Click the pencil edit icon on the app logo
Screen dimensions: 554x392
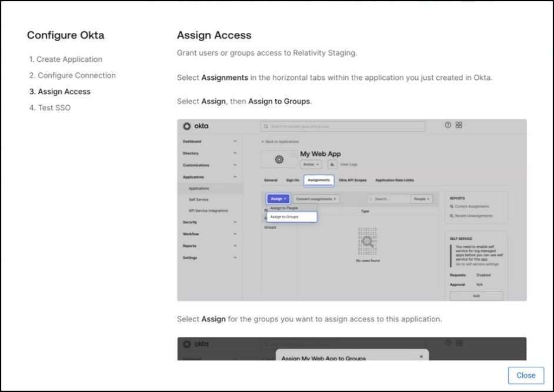(293, 154)
